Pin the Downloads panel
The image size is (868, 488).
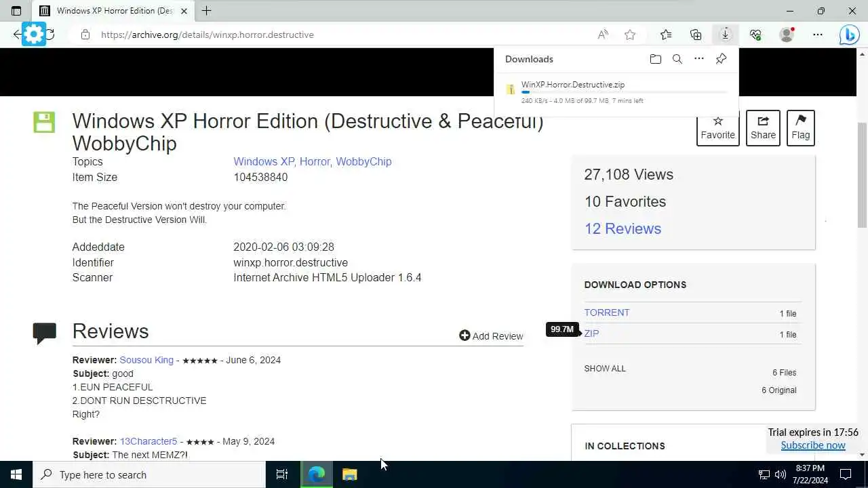(x=721, y=59)
